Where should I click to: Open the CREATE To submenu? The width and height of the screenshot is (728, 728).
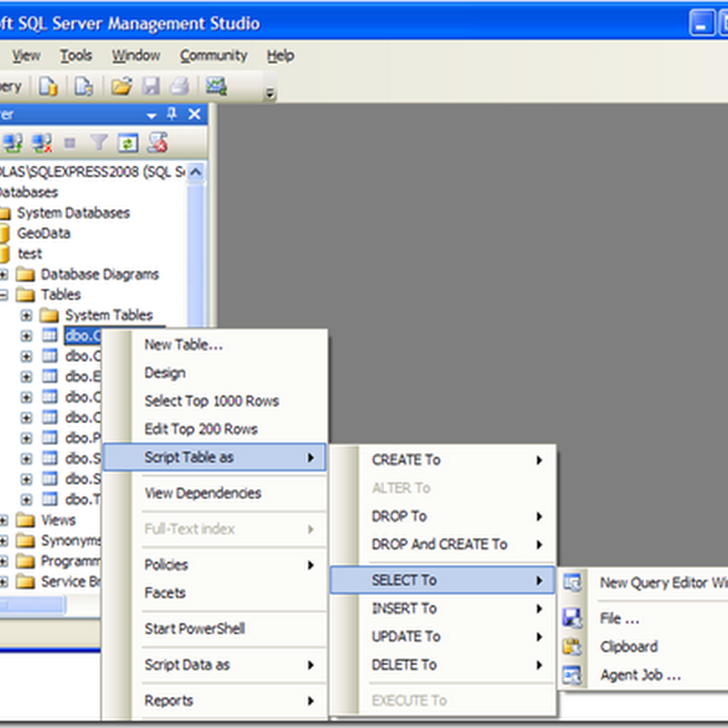(442, 460)
